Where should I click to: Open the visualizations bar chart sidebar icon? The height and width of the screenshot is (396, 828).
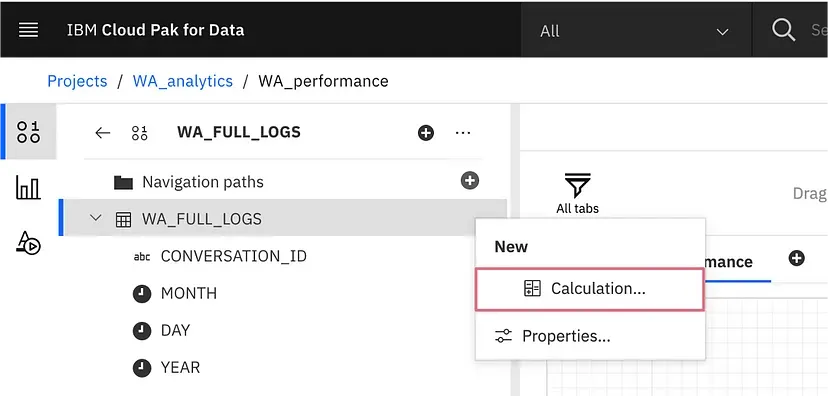29,188
